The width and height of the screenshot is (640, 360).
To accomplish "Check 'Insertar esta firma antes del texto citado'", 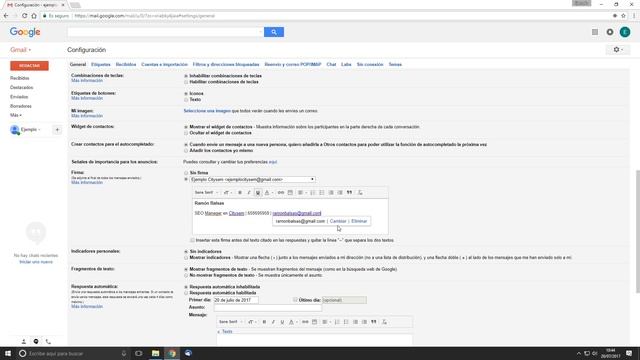I will 192,240.
